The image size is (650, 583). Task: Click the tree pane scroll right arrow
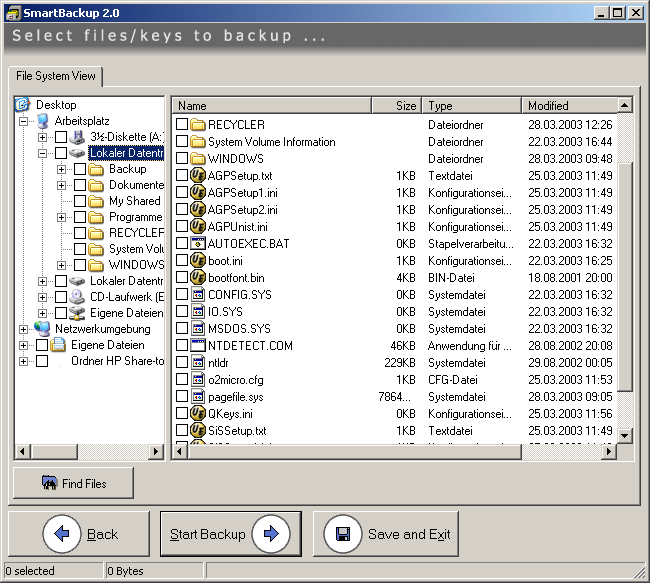[x=156, y=451]
